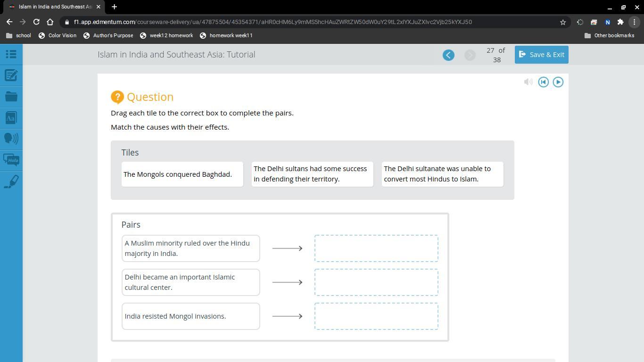Image resolution: width=644 pixels, height=362 pixels.
Task: Restart the audio from the beginning
Action: point(543,82)
